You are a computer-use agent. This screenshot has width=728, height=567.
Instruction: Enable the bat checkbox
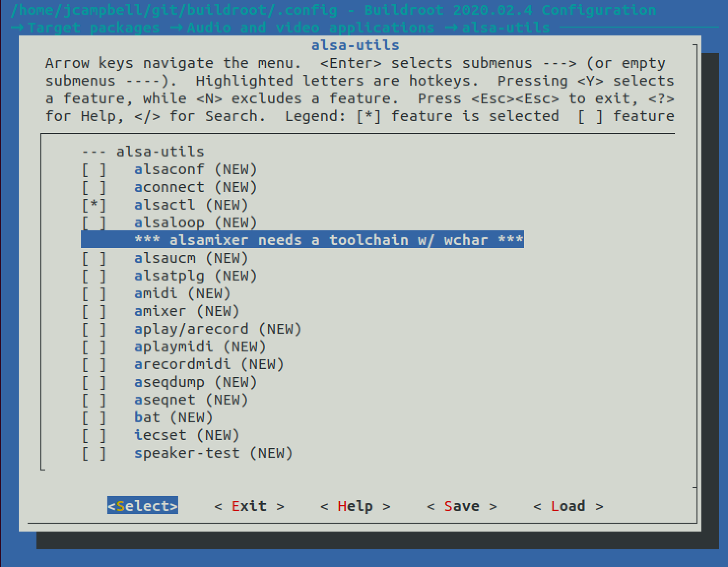point(94,418)
